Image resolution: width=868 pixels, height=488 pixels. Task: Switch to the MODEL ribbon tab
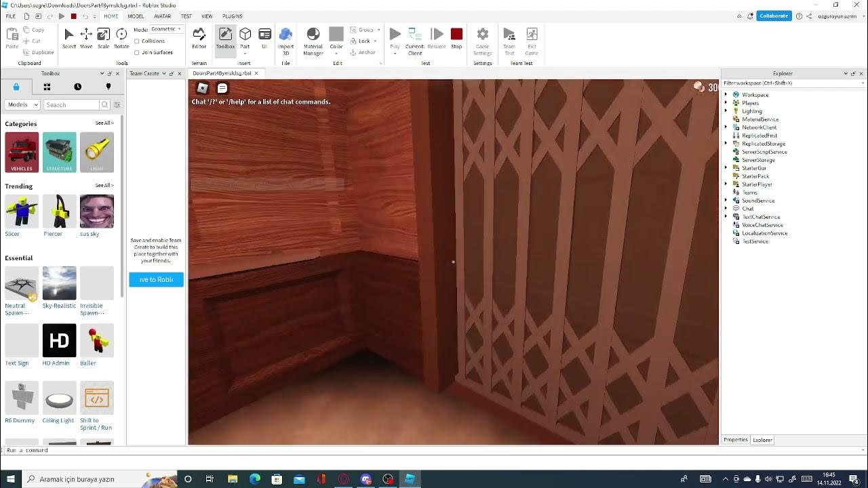point(136,16)
